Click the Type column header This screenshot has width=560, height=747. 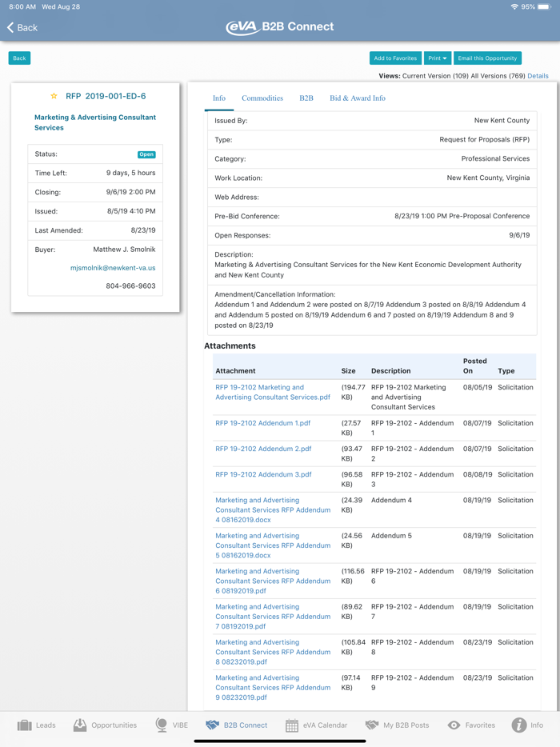pyautogui.click(x=506, y=370)
